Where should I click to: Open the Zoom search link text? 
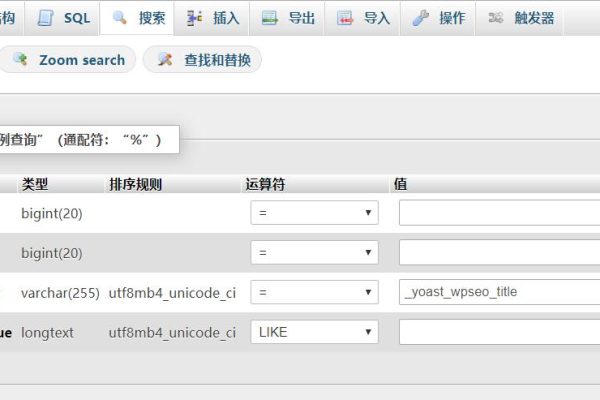pos(81,60)
